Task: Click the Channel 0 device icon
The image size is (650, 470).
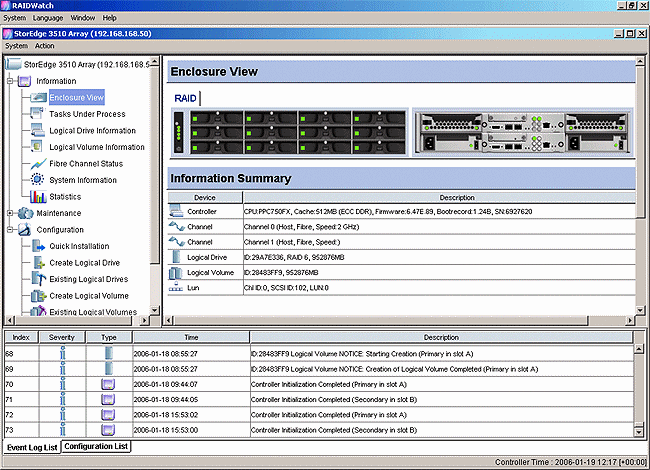Action: (176, 227)
